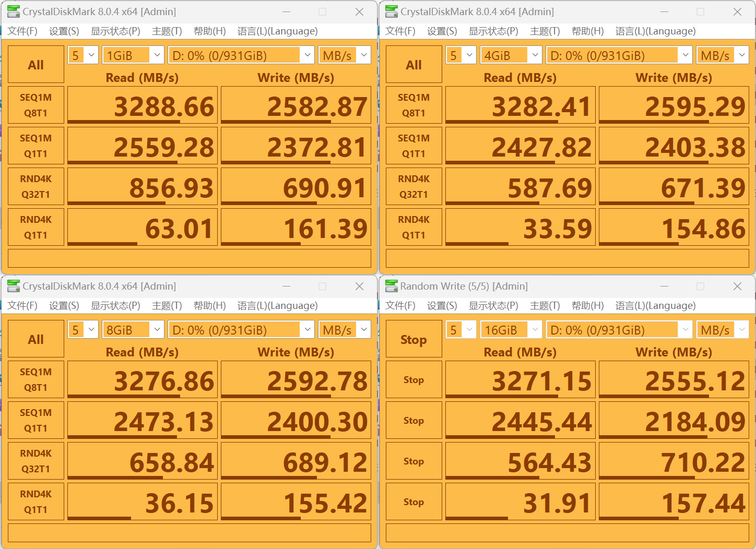Stop the SEQ1M Q1T1 test in the 16GiB window
This screenshot has width=756, height=549.
point(414,420)
